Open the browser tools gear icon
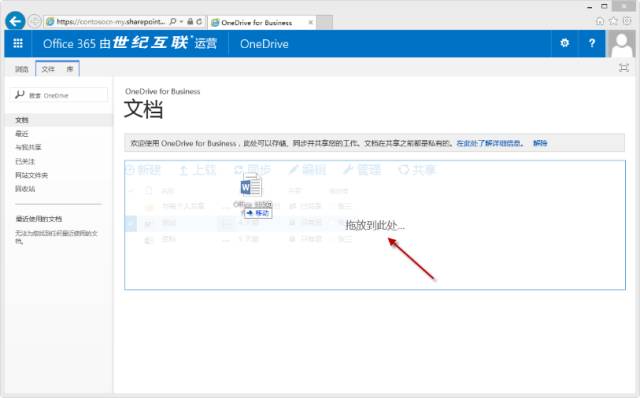This screenshot has height=398, width=640. coord(627,20)
